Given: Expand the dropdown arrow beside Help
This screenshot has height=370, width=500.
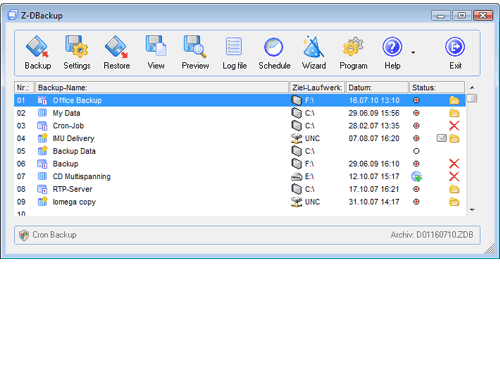Looking at the screenshot, I should tap(413, 52).
